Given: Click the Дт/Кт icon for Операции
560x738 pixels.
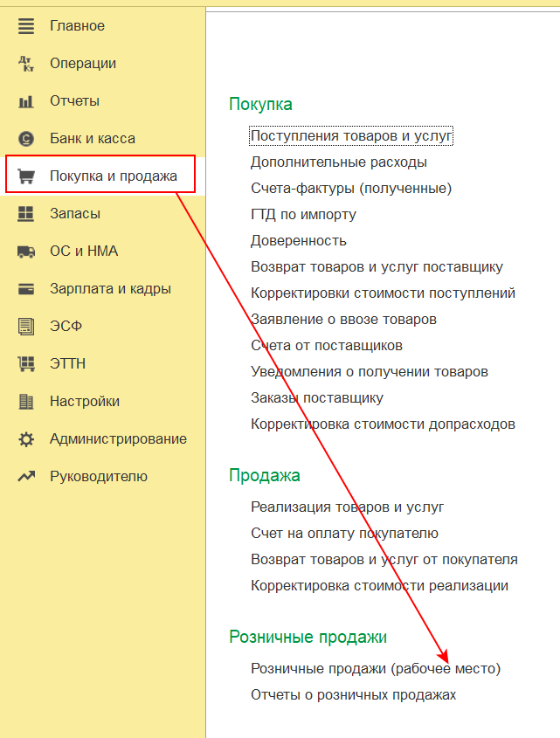Looking at the screenshot, I should [x=26, y=64].
